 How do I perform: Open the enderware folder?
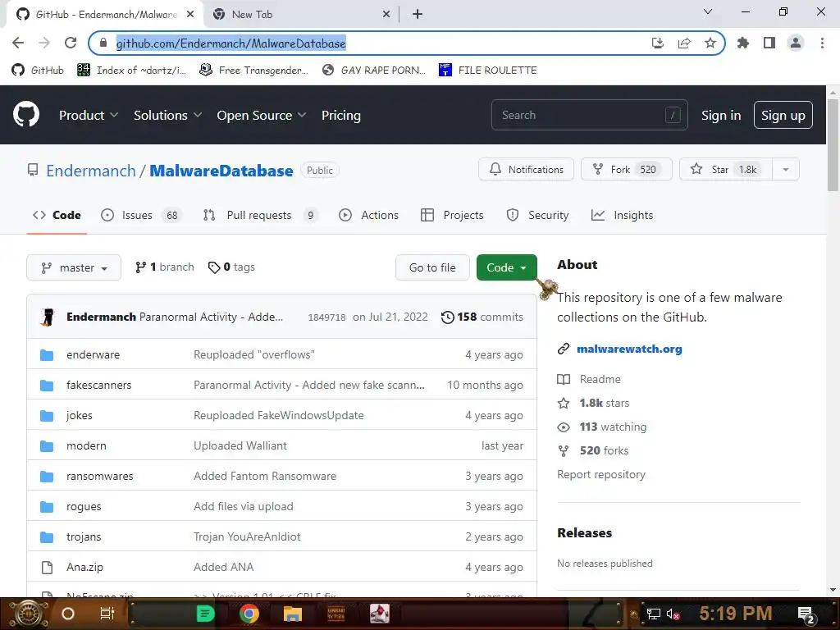pyautogui.click(x=94, y=354)
